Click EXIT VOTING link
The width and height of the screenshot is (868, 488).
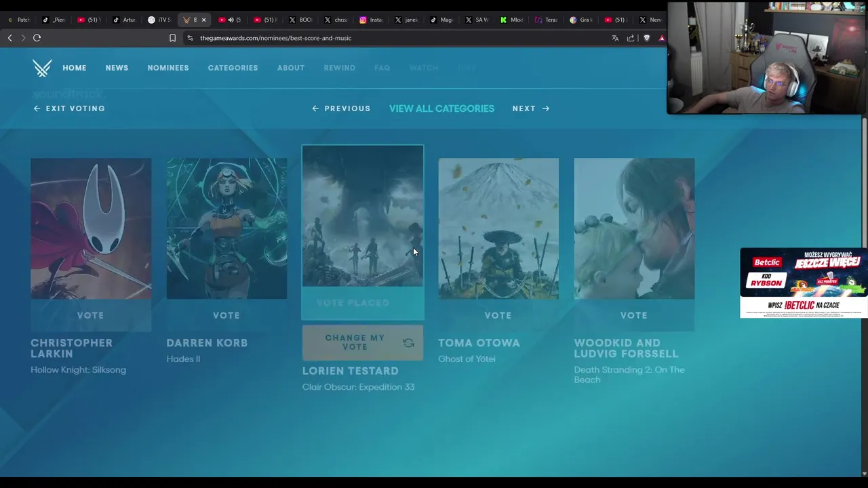point(69,108)
